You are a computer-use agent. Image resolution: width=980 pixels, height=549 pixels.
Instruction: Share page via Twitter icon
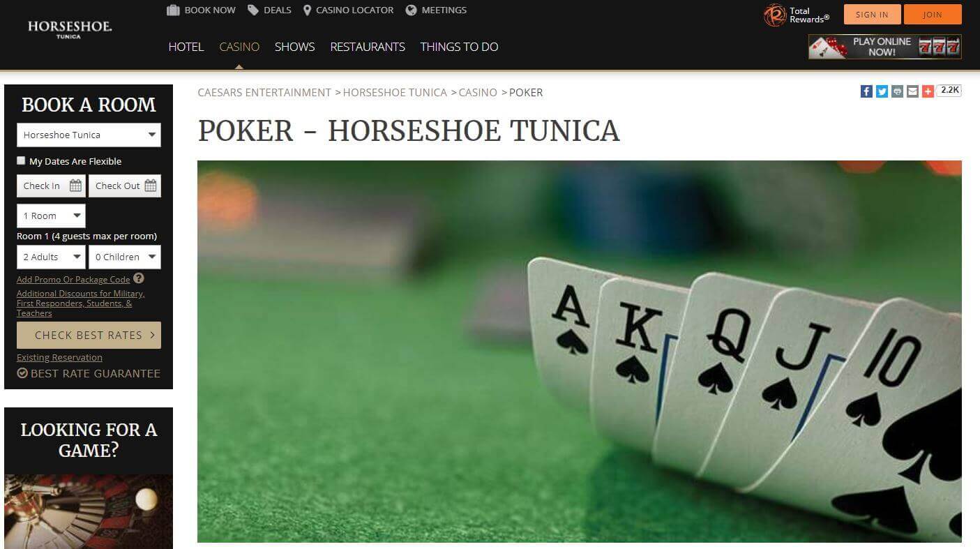(x=882, y=91)
